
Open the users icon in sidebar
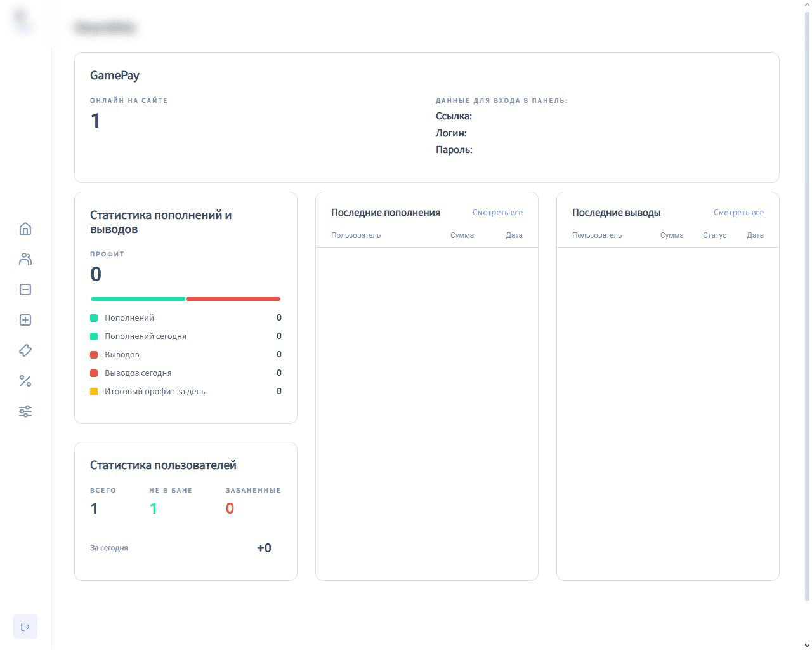(x=25, y=259)
